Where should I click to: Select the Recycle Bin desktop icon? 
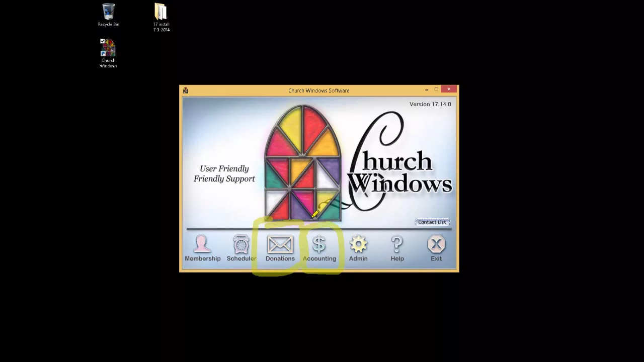coord(109,15)
